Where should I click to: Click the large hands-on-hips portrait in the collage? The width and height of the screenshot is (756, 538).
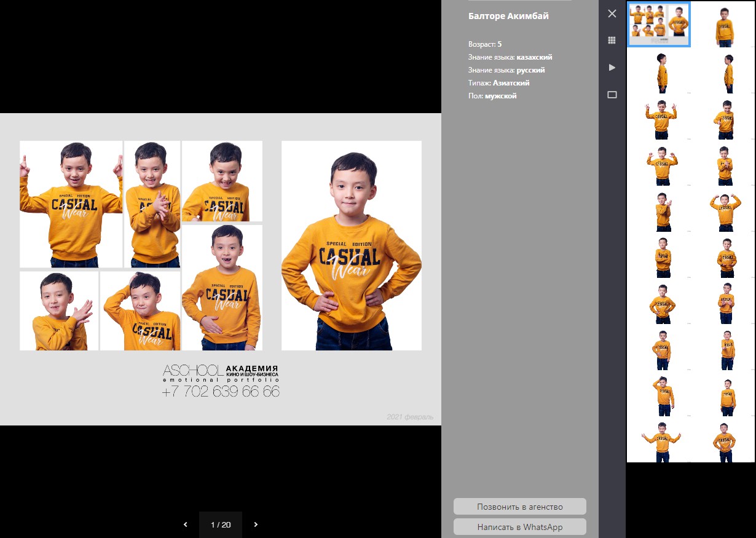coord(352,245)
